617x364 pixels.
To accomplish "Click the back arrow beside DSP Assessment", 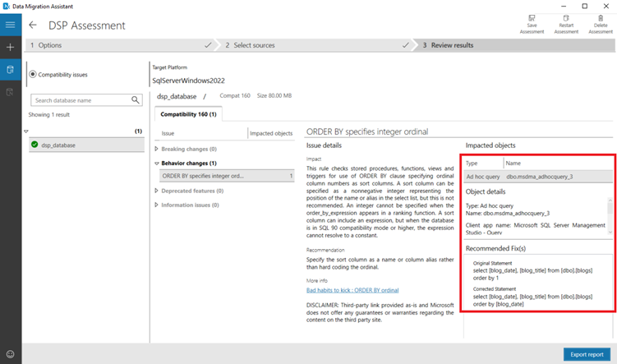I will [33, 25].
